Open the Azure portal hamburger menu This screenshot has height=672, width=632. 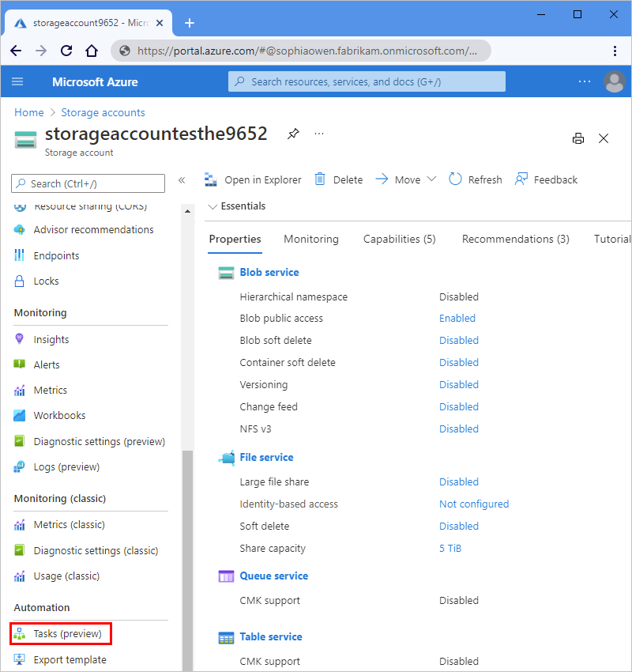pyautogui.click(x=17, y=81)
